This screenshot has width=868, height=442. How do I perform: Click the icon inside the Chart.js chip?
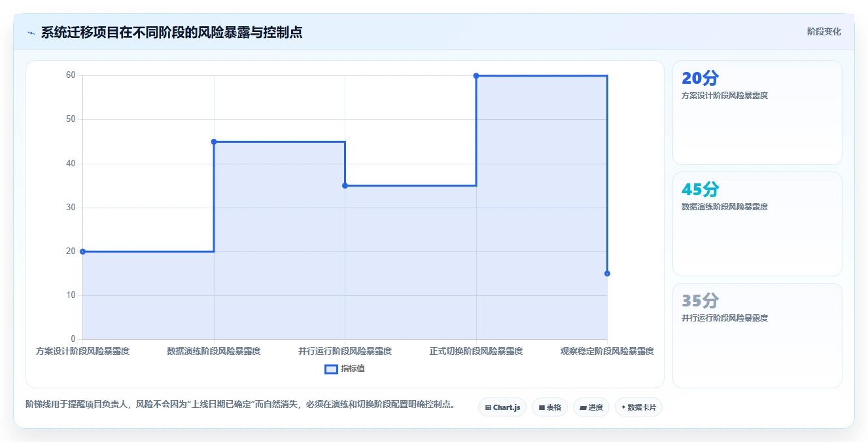[x=488, y=407]
